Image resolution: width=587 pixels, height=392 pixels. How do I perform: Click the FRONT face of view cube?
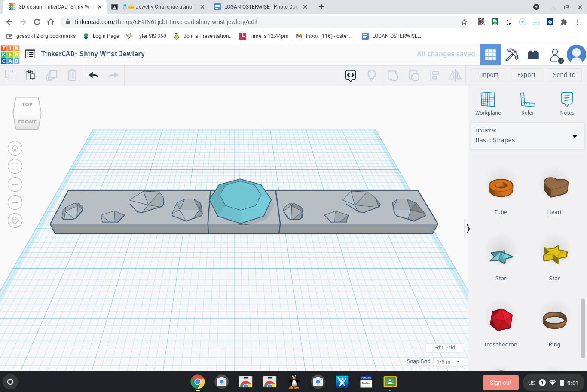point(27,122)
